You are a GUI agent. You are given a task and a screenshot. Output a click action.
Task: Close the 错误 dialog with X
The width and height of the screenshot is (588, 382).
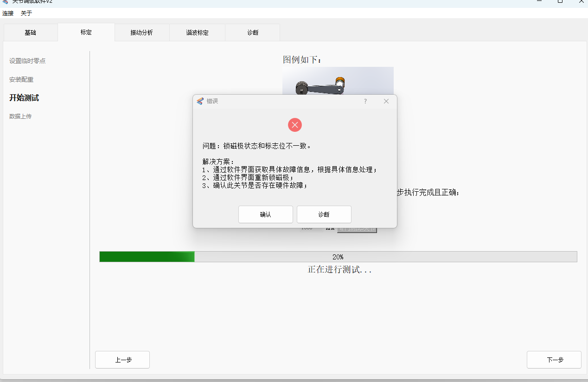tap(386, 101)
